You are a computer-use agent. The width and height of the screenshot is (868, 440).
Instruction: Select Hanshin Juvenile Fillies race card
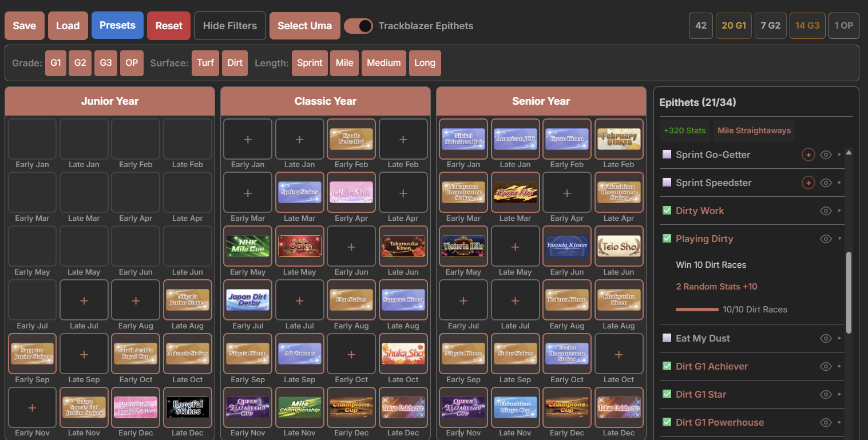136,407
